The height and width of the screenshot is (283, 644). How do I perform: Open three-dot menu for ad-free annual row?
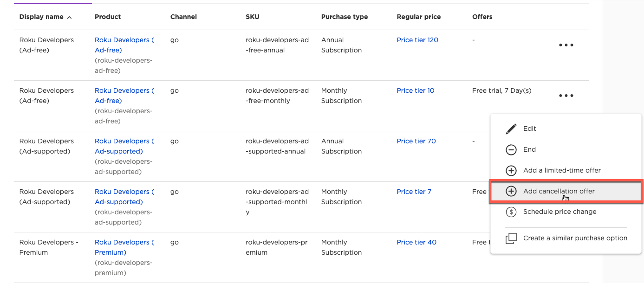coord(566,45)
